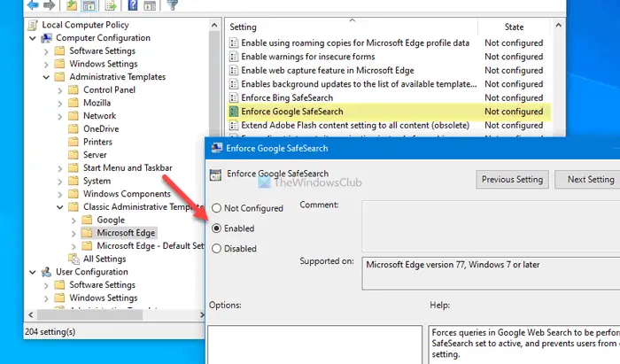The image size is (620, 364).
Task: Click the Printers folder icon
Action: point(74,142)
